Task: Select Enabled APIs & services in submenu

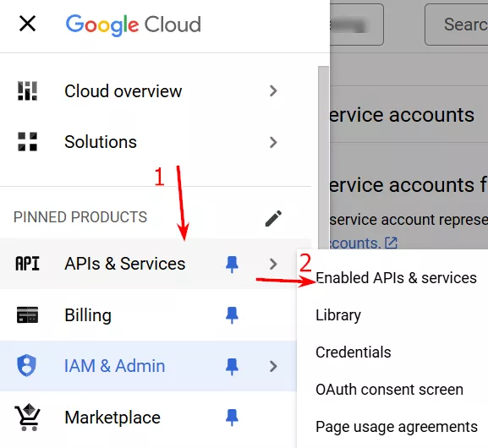Action: click(x=396, y=278)
